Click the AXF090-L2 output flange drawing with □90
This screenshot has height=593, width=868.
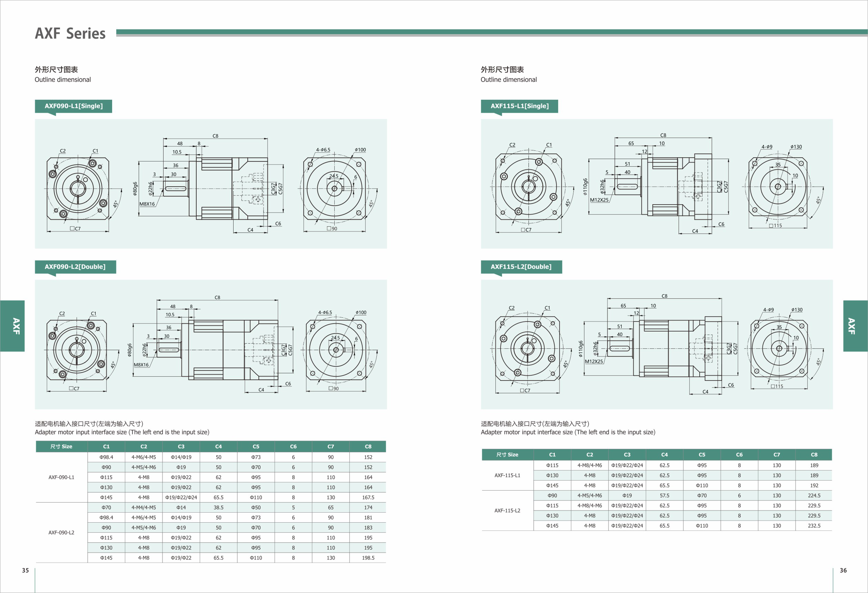tap(336, 349)
